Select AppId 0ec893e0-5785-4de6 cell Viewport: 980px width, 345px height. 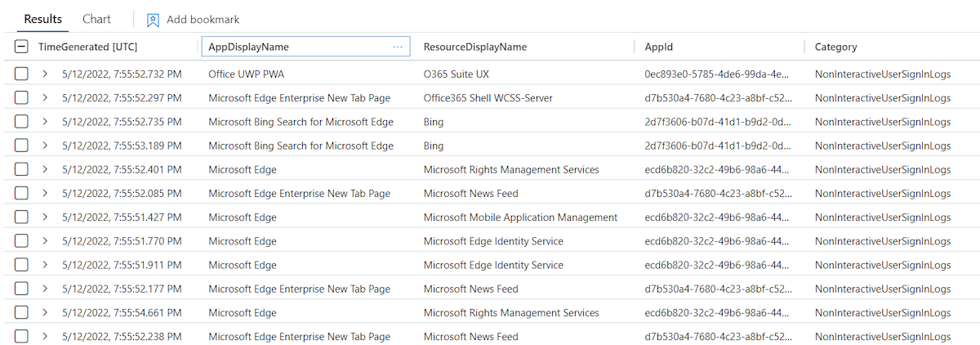[x=717, y=74]
